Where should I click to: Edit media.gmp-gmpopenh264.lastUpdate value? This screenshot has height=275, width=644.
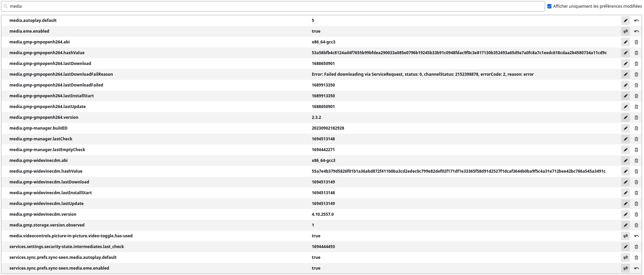tap(625, 107)
